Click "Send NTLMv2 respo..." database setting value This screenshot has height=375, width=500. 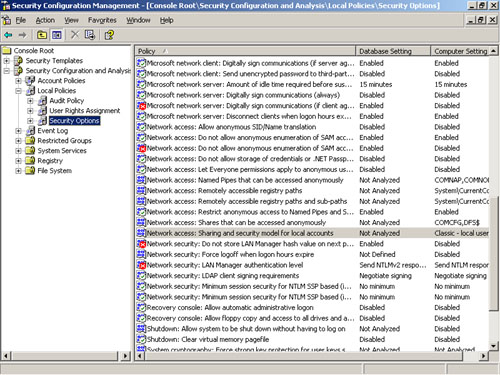coord(393,265)
